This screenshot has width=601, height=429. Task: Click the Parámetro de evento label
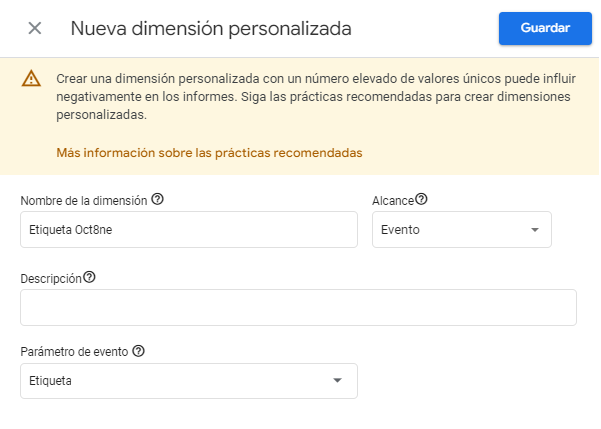(x=75, y=352)
